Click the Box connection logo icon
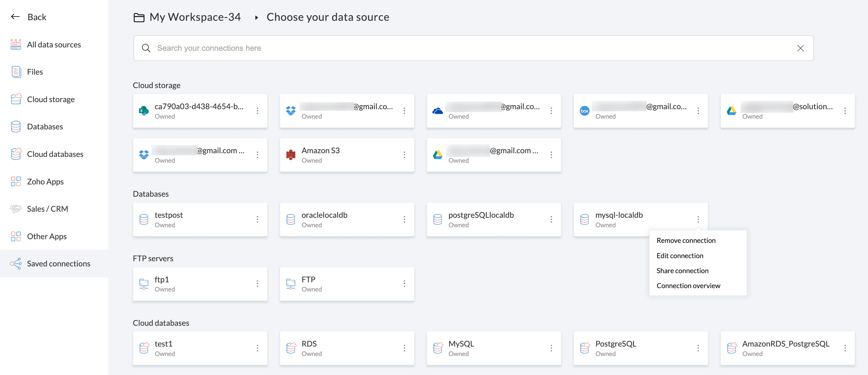The width and height of the screenshot is (868, 375). coord(584,111)
